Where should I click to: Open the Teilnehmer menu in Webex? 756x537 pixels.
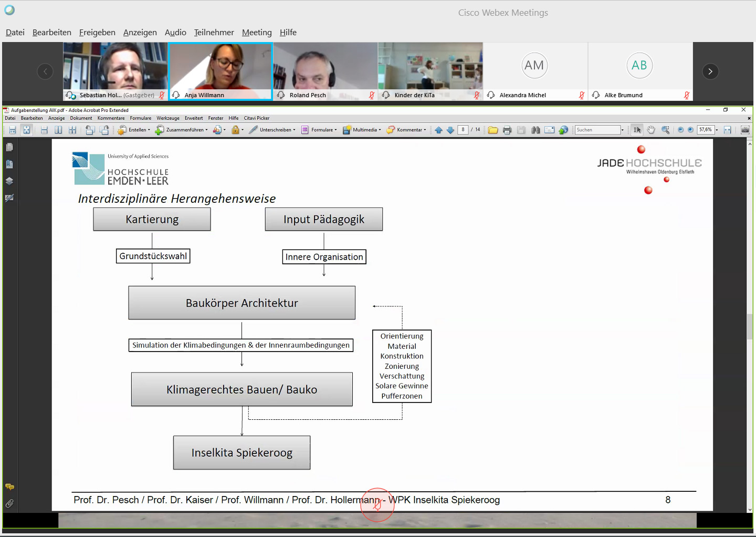[214, 33]
